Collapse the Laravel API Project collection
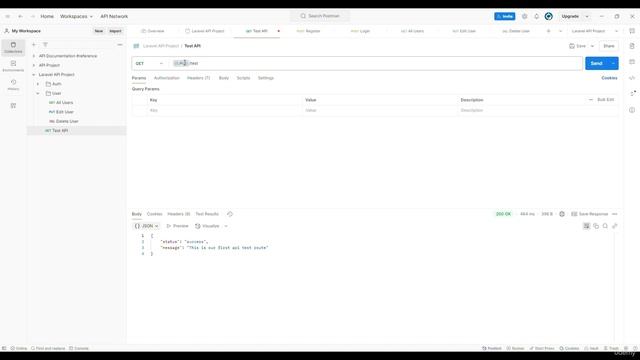The width and height of the screenshot is (640, 360). 34,75
